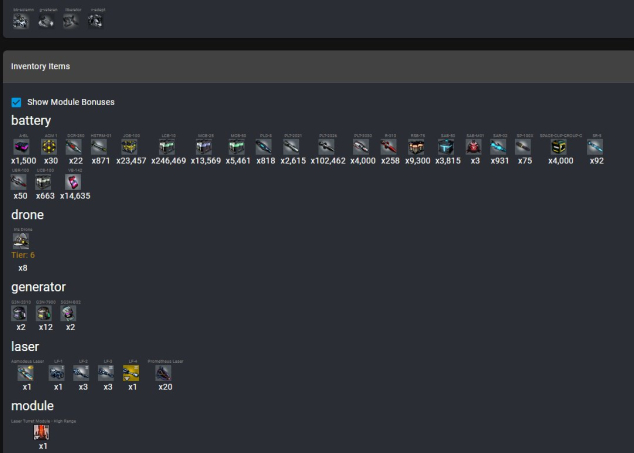Select the UCB-100 battery with x663

click(44, 183)
